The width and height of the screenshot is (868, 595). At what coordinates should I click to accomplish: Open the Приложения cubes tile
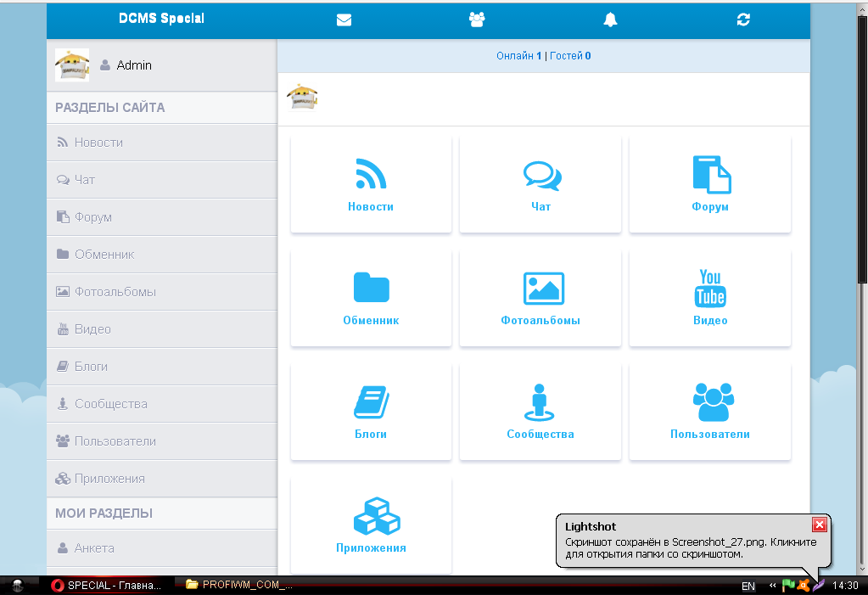[371, 525]
